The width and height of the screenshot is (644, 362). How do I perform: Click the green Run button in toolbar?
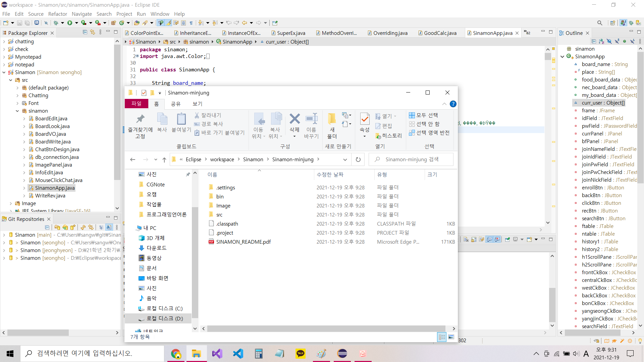(x=69, y=23)
